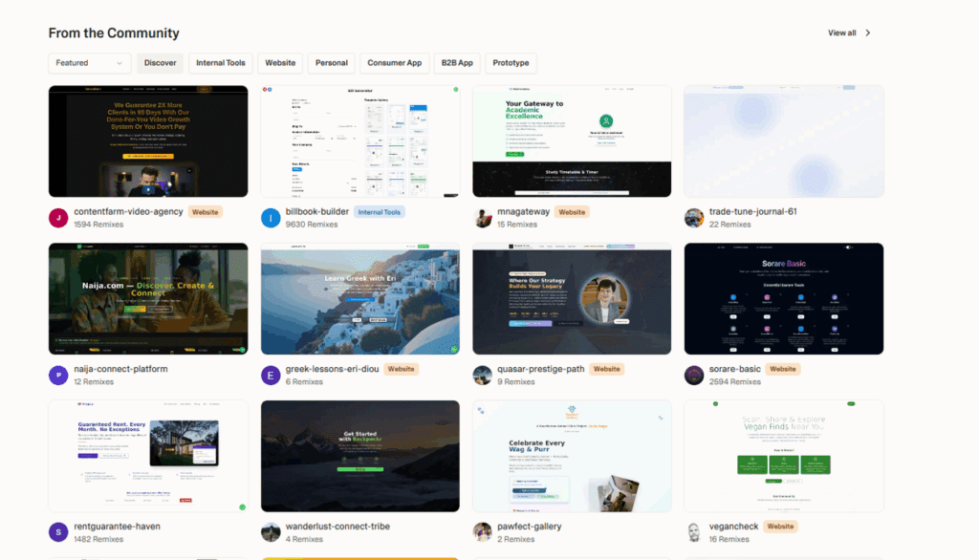Open the "Featured" sort dropdown
The height and width of the screenshot is (560, 979).
[89, 62]
